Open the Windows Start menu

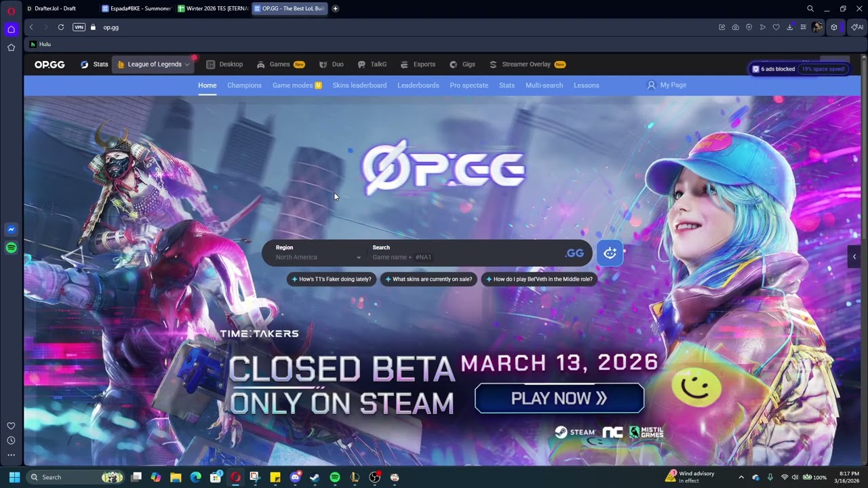coord(14,477)
